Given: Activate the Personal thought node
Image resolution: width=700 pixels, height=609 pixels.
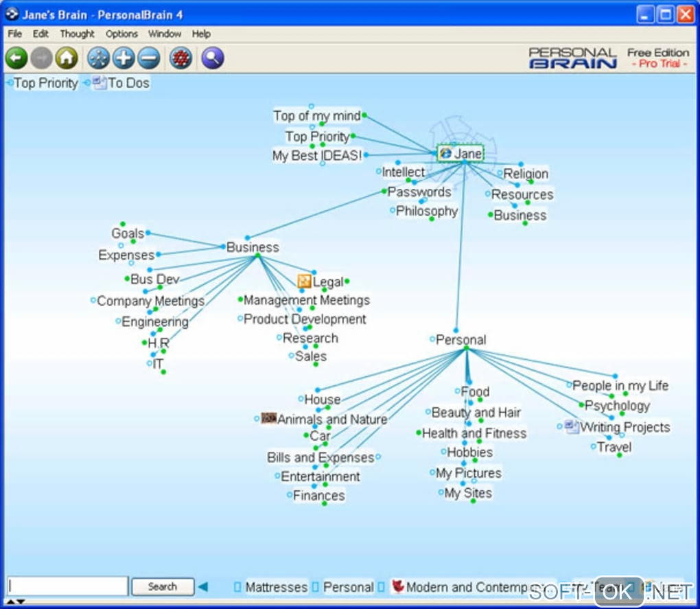Looking at the screenshot, I should point(460,340).
